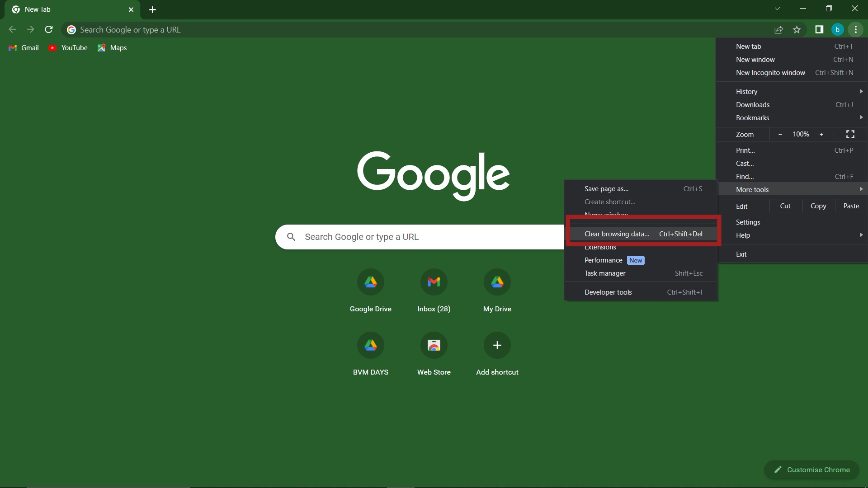This screenshot has height=488, width=868.
Task: Open the Inbox (28) Gmail shortcut
Action: point(434,290)
